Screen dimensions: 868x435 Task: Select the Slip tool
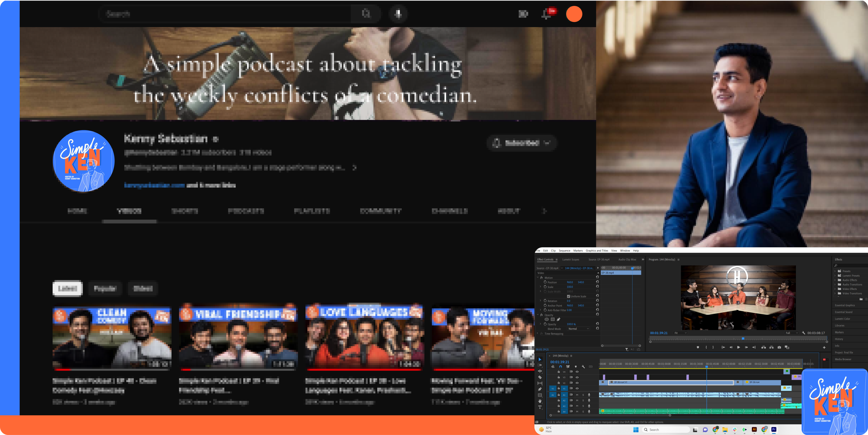(540, 383)
